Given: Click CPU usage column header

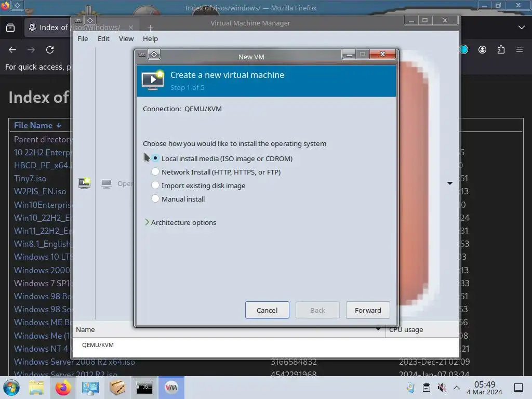Looking at the screenshot, I should pyautogui.click(x=422, y=329).
